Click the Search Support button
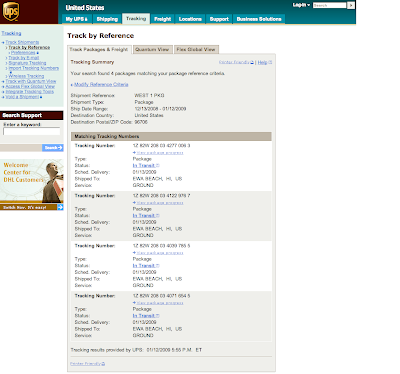Viewport: 400px width, 374px height. pos(53,148)
